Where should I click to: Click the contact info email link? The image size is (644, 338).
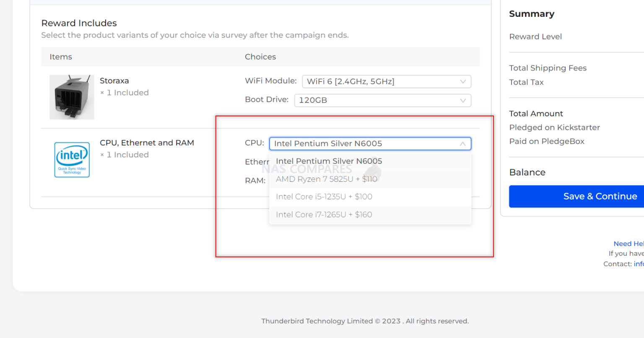point(639,264)
